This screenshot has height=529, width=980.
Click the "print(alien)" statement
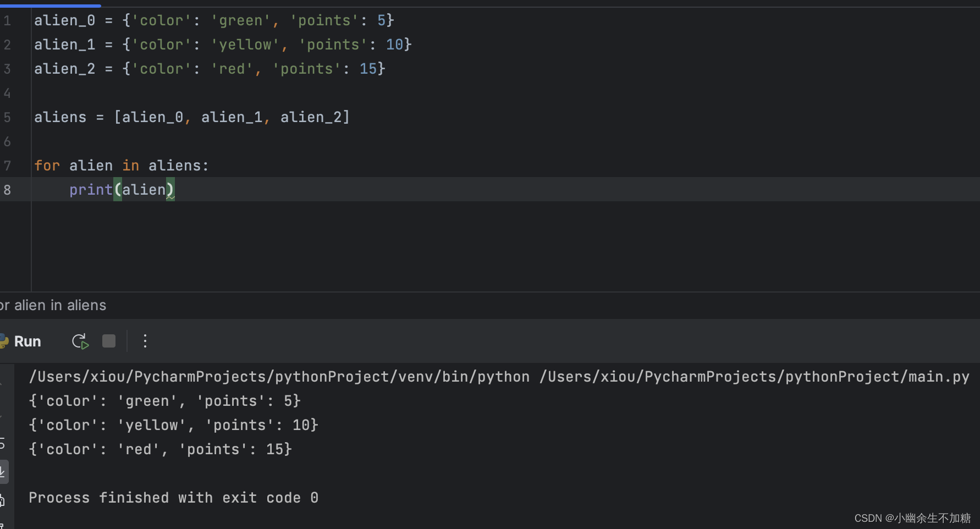pyautogui.click(x=122, y=190)
